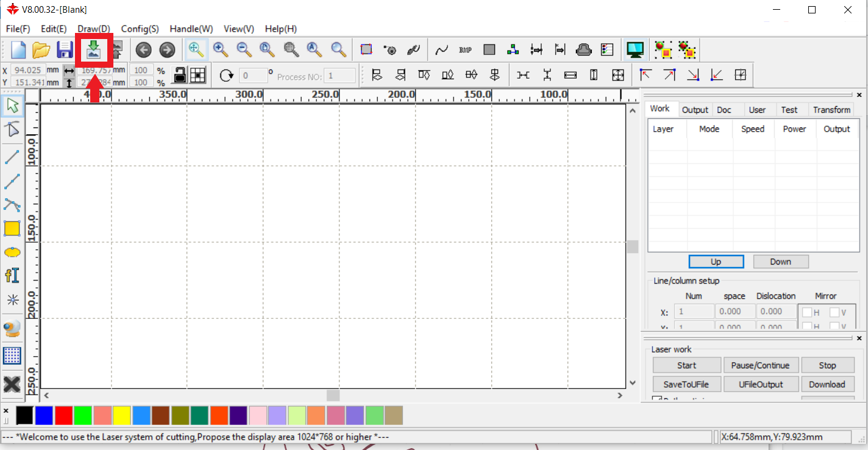Open the Config(S) menu
The image size is (868, 450).
[x=140, y=29]
